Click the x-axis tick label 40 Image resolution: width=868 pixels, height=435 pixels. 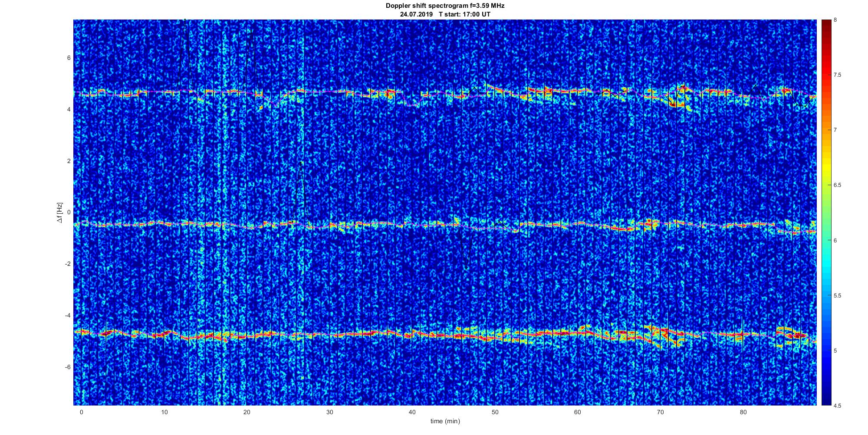[x=412, y=412]
